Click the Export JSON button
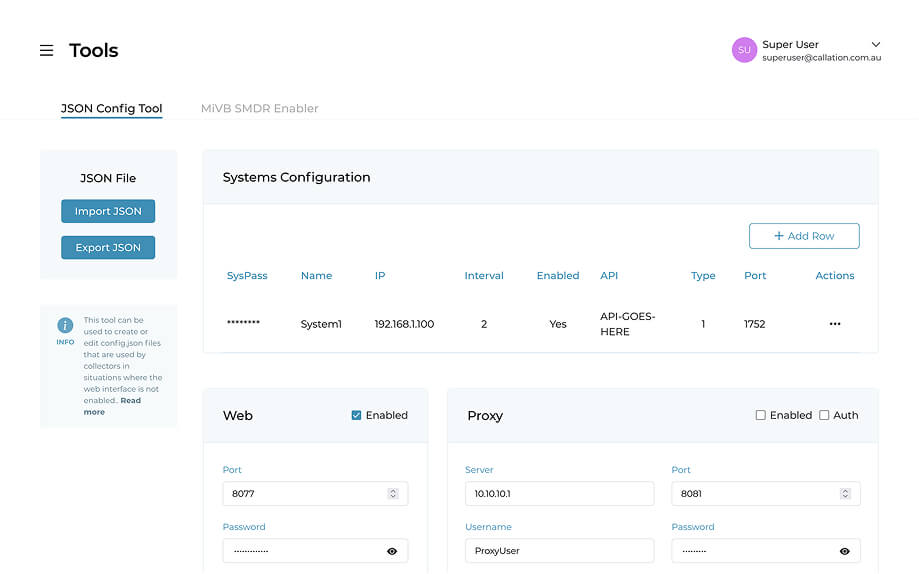 [x=108, y=247]
